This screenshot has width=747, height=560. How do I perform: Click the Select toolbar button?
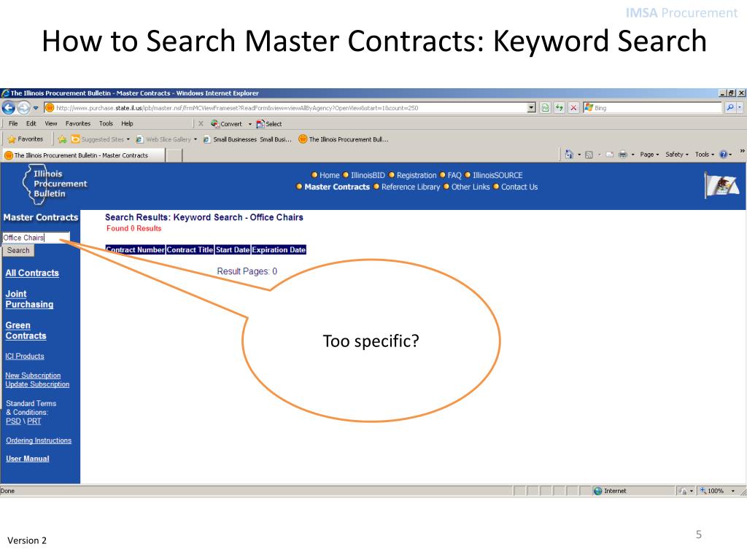(x=269, y=124)
